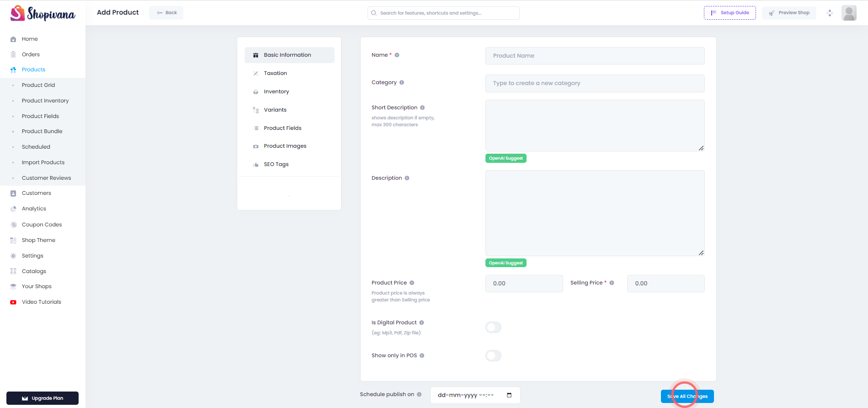Image resolution: width=868 pixels, height=408 pixels.
Task: Toggle Show only in POS switch
Action: coord(493,356)
